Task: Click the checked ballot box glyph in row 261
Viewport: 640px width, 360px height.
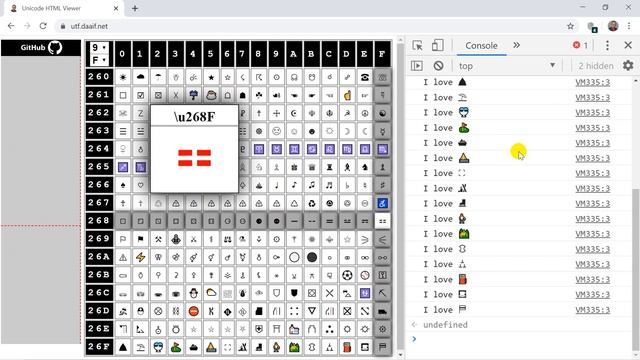Action: tap(140, 95)
